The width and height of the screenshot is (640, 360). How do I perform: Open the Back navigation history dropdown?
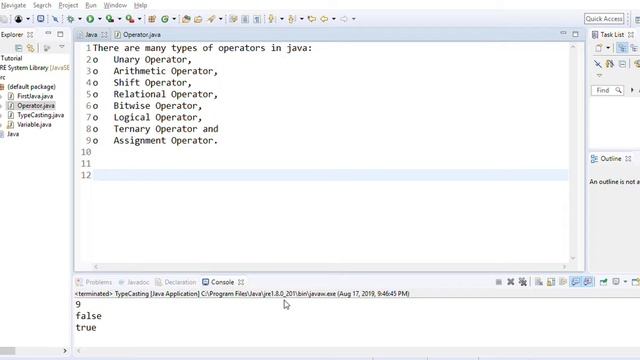tap(333, 19)
